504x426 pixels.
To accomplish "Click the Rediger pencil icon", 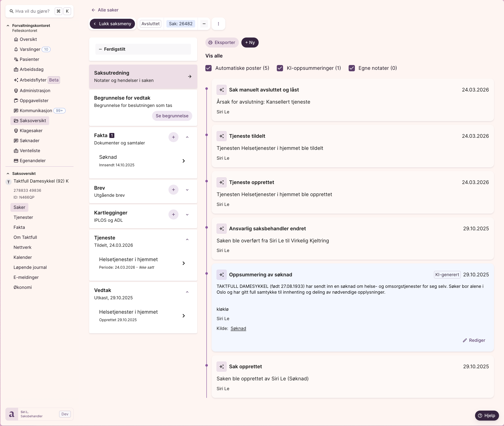I will pos(465,340).
